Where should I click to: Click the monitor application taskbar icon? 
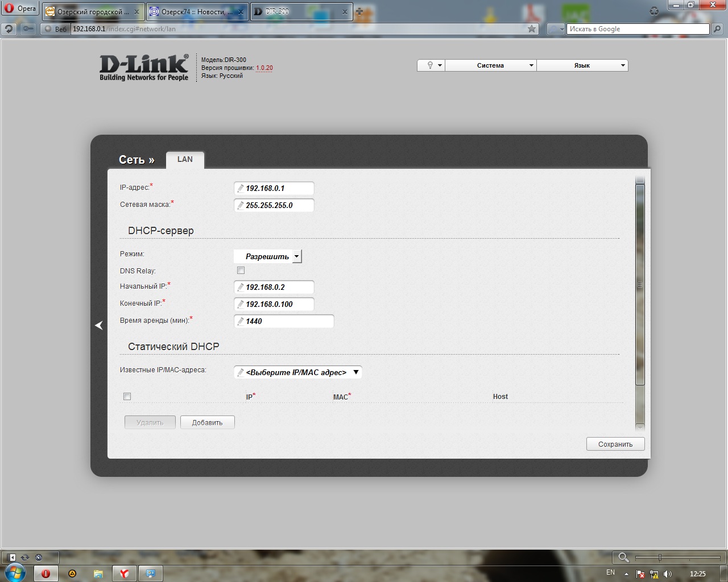pyautogui.click(x=151, y=573)
